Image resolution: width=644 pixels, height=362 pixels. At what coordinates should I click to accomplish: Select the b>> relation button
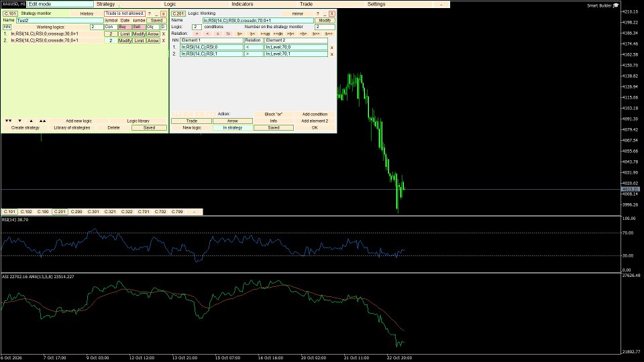(316, 34)
